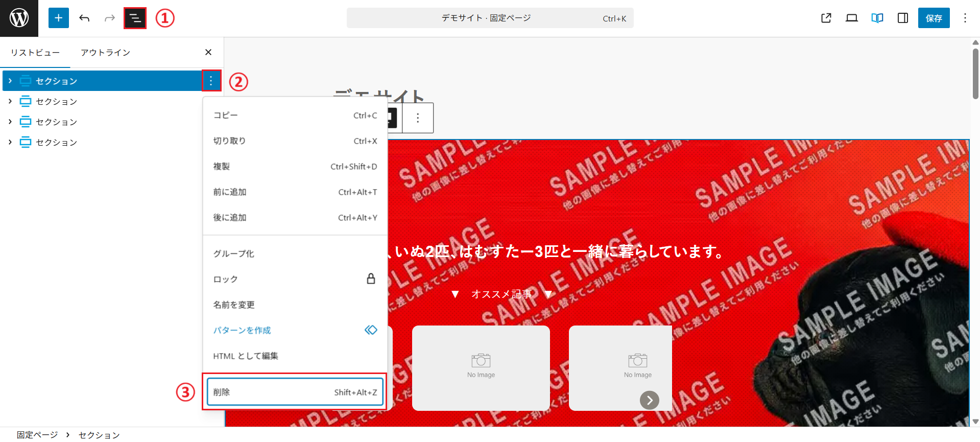The height and width of the screenshot is (442, 980).
Task: Choose コピー from the block menu
Action: coord(295,115)
